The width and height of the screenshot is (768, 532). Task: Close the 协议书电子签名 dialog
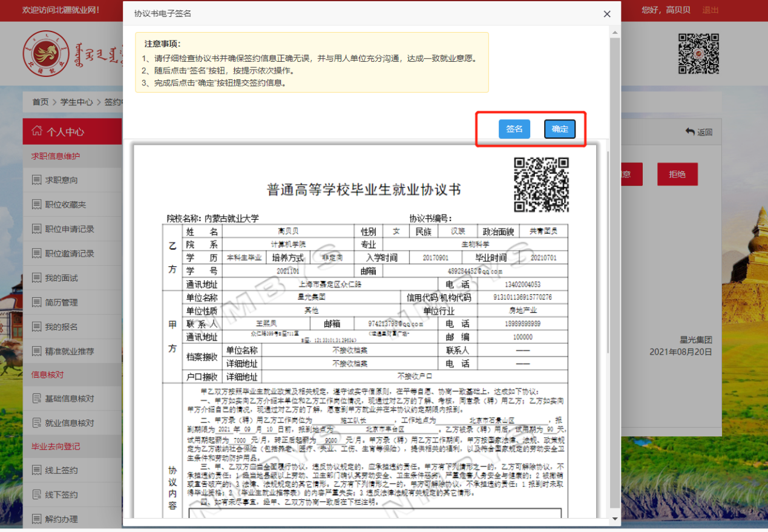tap(607, 14)
